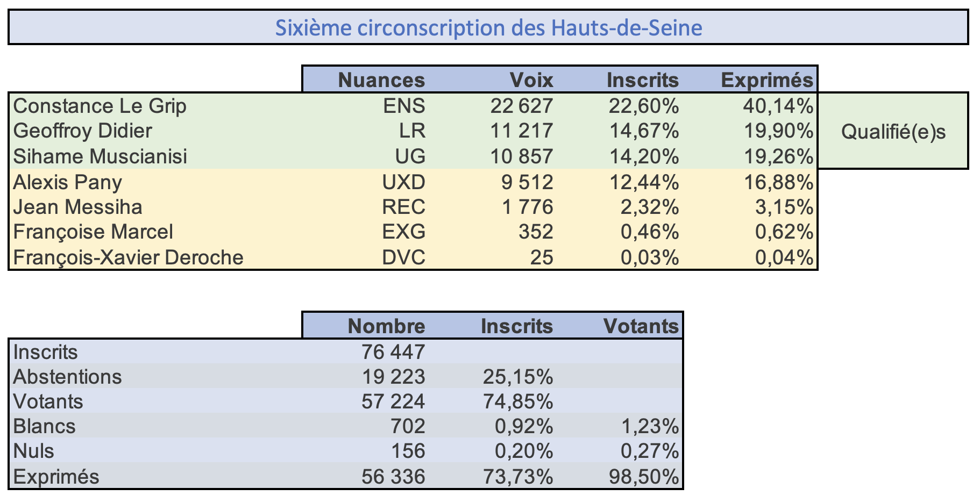
Task: Click the Qualifié(e)s label box
Action: 893,131
